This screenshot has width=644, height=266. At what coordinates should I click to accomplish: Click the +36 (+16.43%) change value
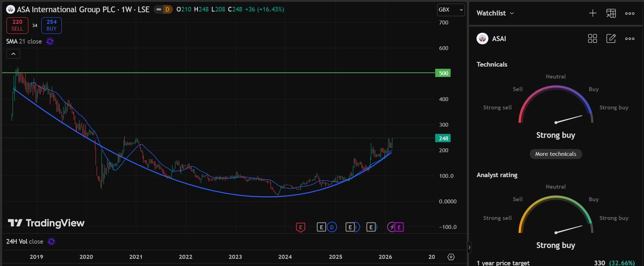point(266,10)
